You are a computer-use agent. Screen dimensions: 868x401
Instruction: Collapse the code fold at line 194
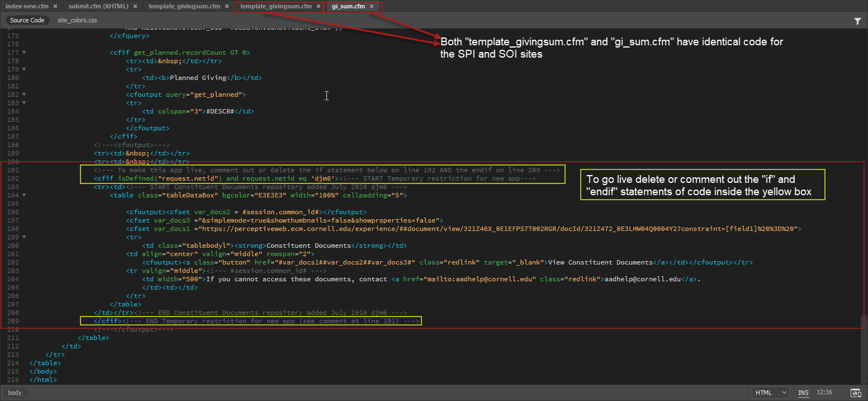pos(24,195)
